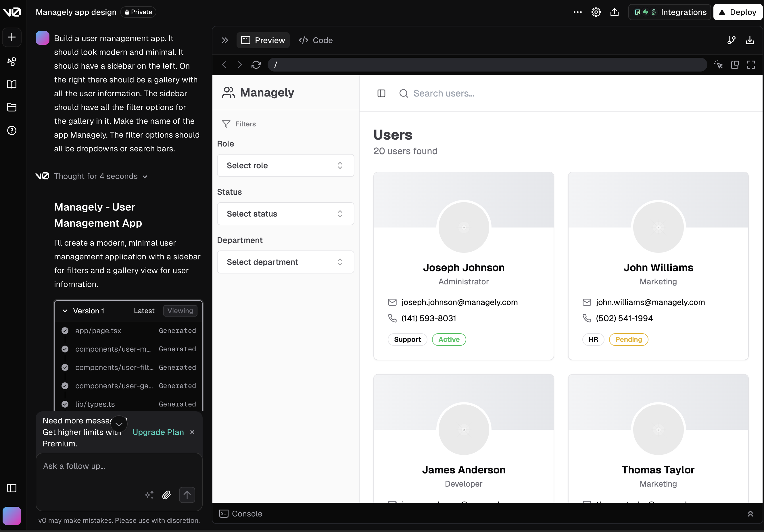This screenshot has height=532, width=764.
Task: Refresh the preview page
Action: click(x=256, y=65)
